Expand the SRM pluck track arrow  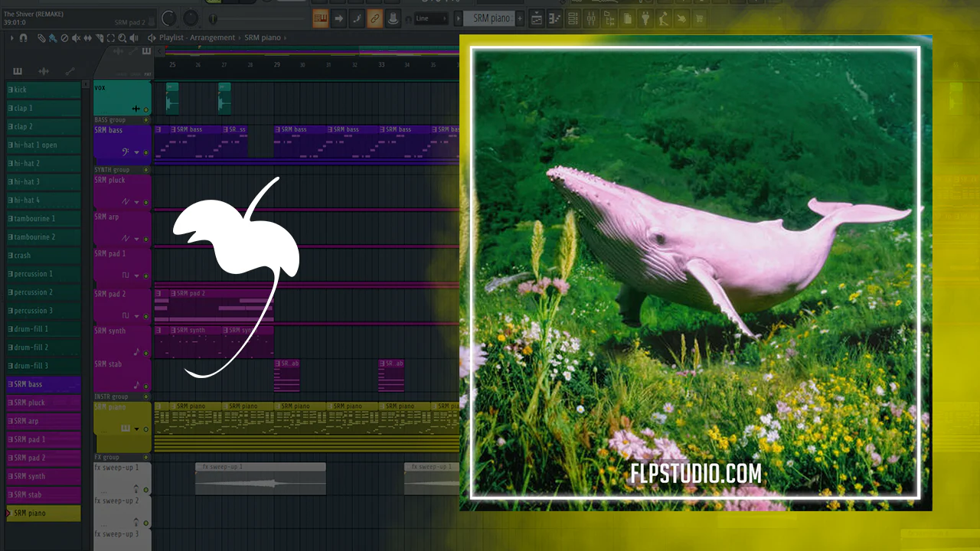[x=137, y=203]
